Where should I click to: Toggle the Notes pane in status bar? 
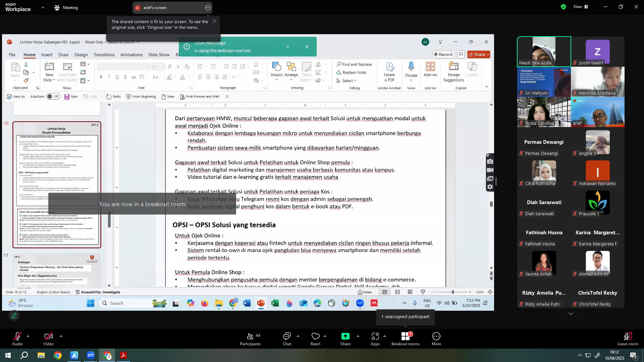365,292
